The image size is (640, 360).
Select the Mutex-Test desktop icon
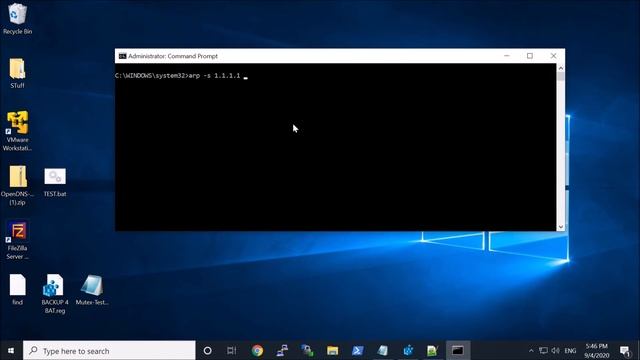92,290
